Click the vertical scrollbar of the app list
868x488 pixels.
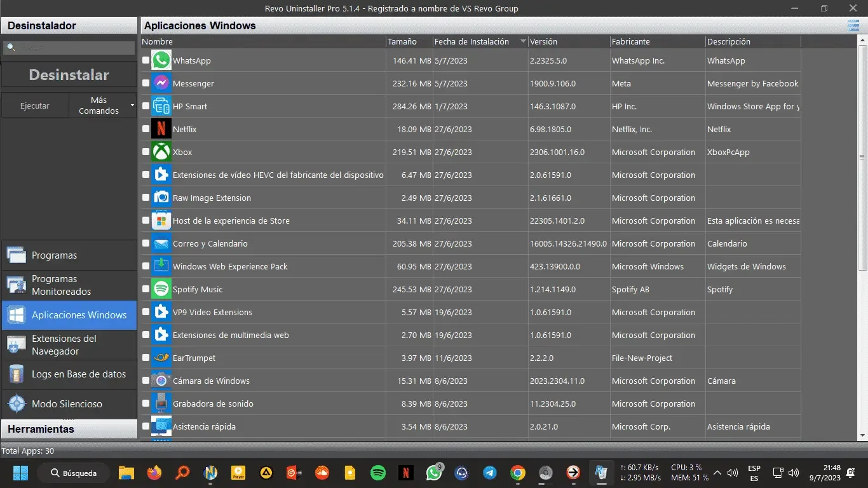[x=862, y=157]
